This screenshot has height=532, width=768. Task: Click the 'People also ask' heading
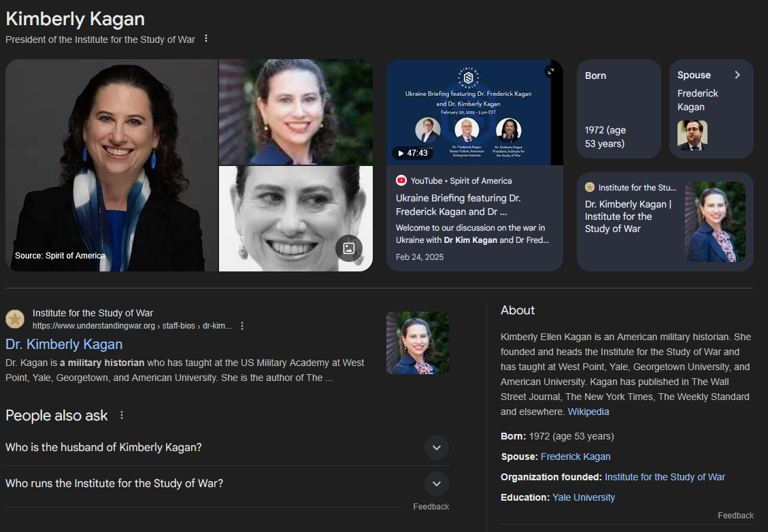click(x=56, y=416)
